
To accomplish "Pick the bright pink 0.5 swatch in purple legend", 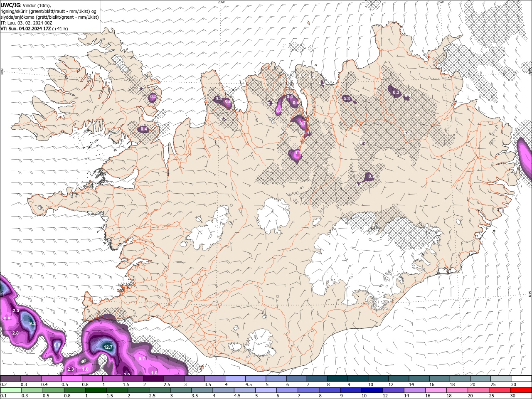I will [71, 379].
